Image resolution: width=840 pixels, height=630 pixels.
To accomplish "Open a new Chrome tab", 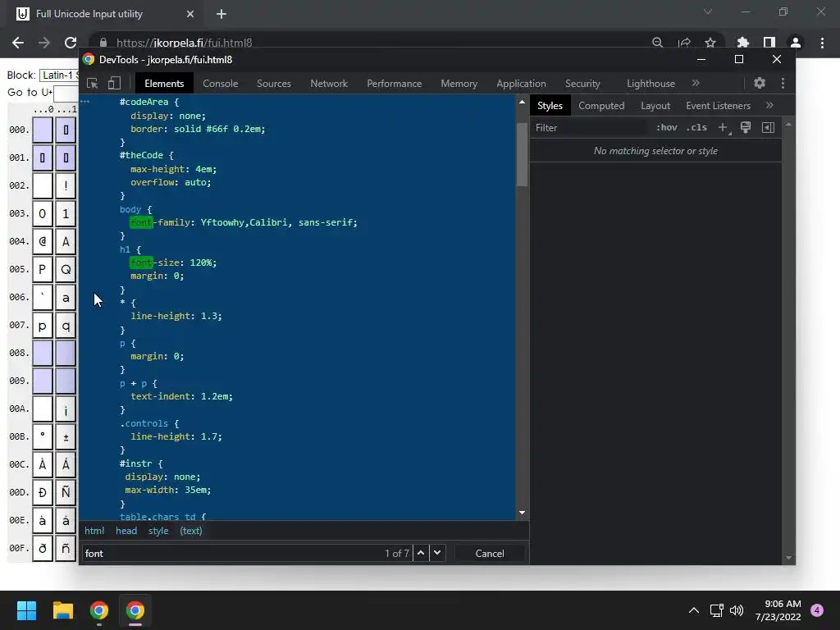I will [221, 14].
